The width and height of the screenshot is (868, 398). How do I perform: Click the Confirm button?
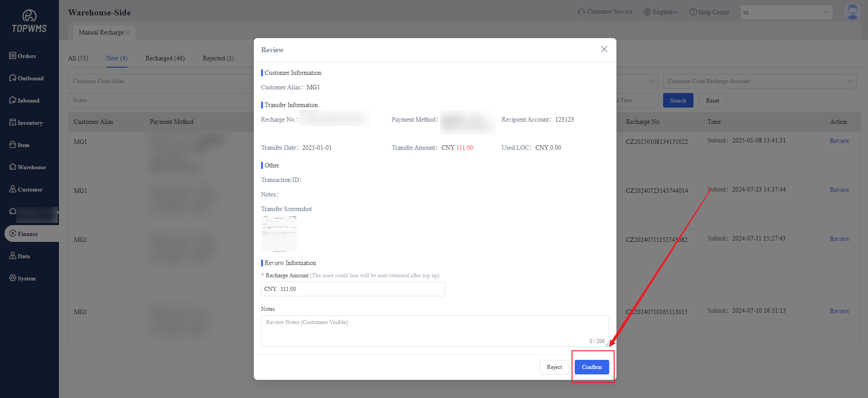[592, 367]
